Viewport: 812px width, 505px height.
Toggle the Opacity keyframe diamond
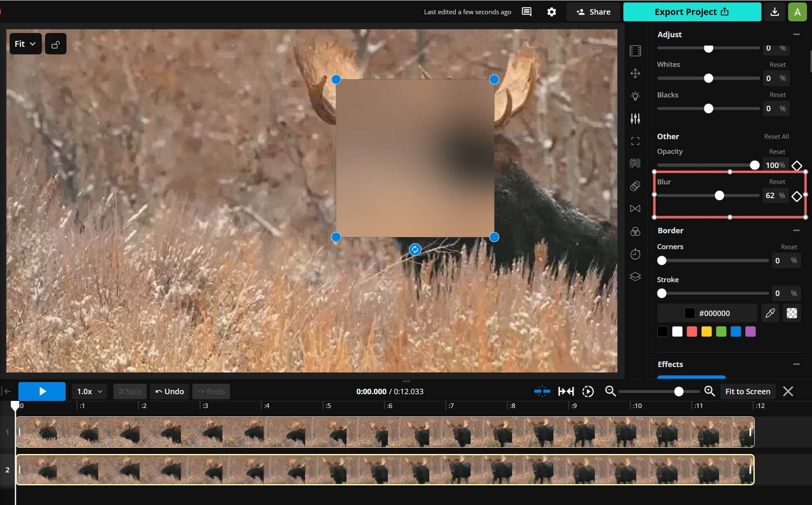point(797,165)
